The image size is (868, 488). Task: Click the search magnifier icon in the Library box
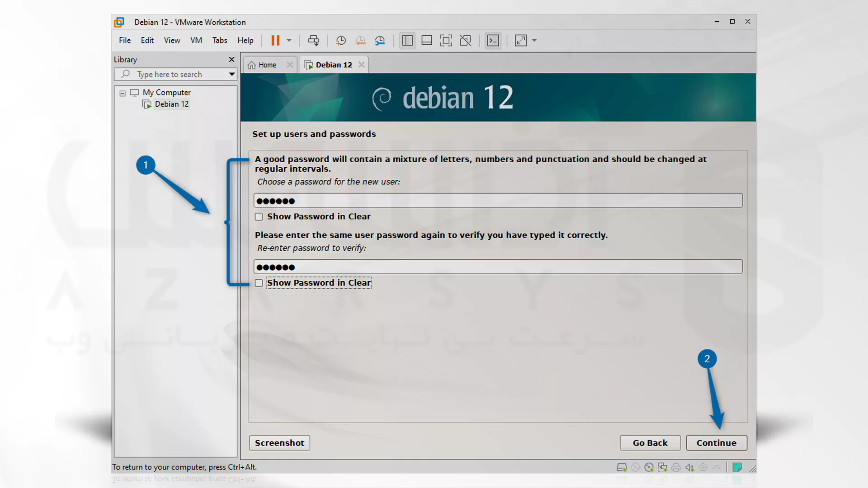[126, 74]
